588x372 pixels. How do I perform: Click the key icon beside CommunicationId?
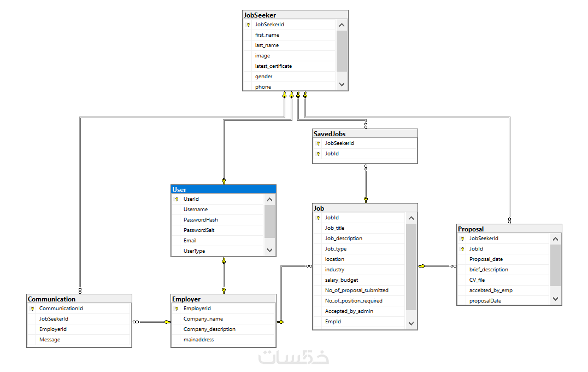coord(33,309)
